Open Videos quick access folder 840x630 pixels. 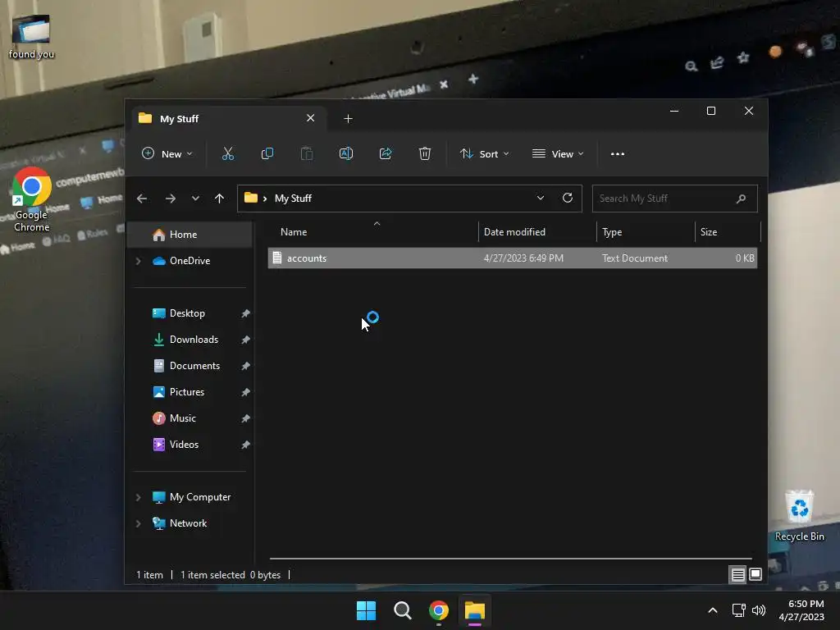pos(185,445)
